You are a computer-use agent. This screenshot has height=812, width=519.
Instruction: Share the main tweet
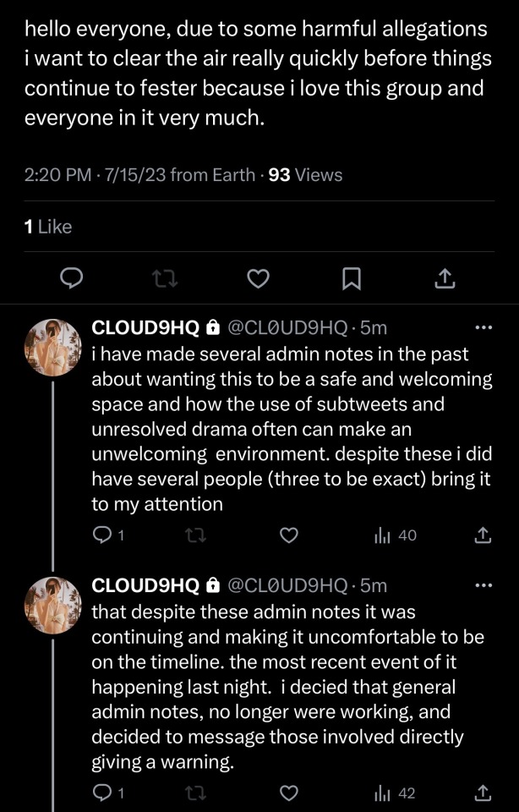[x=445, y=277]
